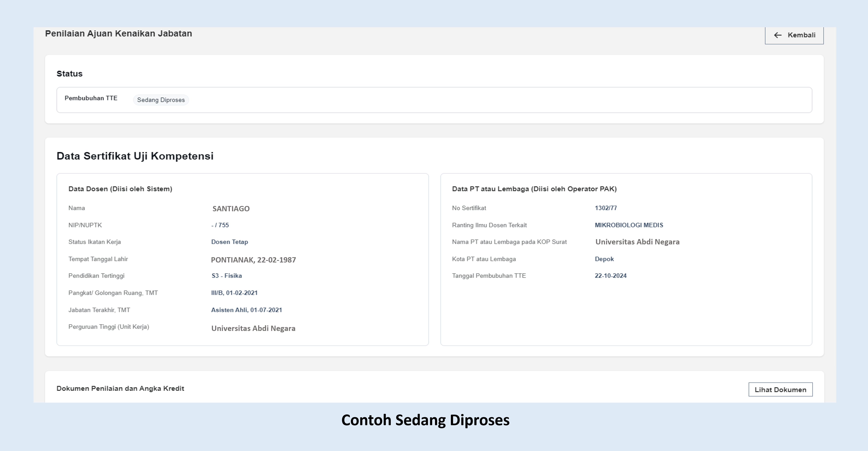Click the Sedang Diproses status badge
This screenshot has height=451, width=868.
161,100
